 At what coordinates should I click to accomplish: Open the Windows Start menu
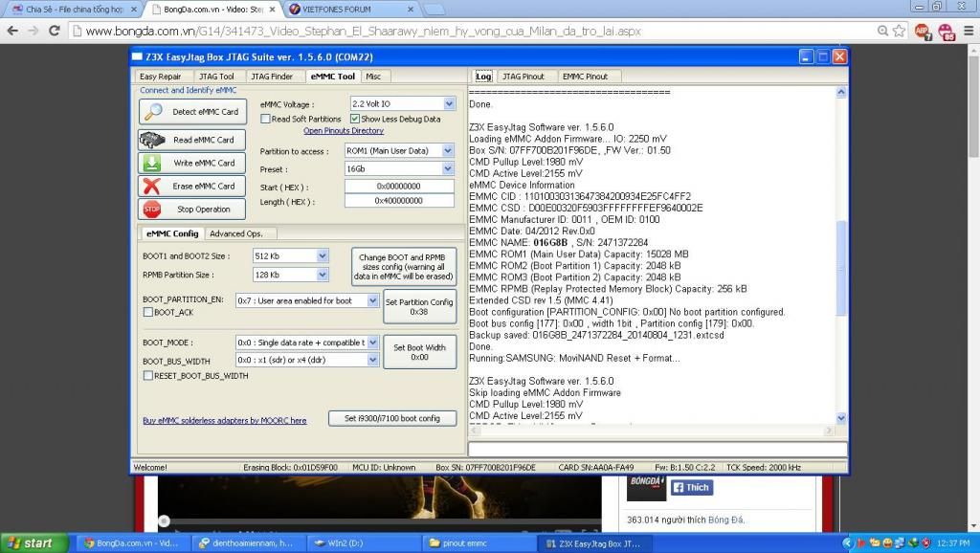click(33, 543)
